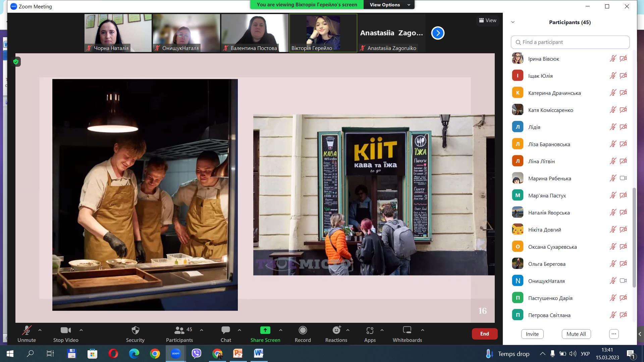Open more options in Participants panel
The width and height of the screenshot is (644, 362).
point(613,334)
